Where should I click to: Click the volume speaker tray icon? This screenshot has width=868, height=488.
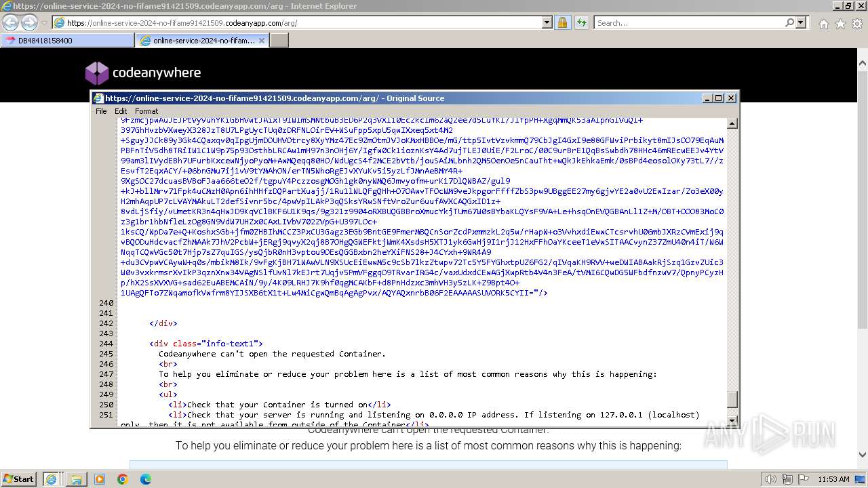(770, 479)
